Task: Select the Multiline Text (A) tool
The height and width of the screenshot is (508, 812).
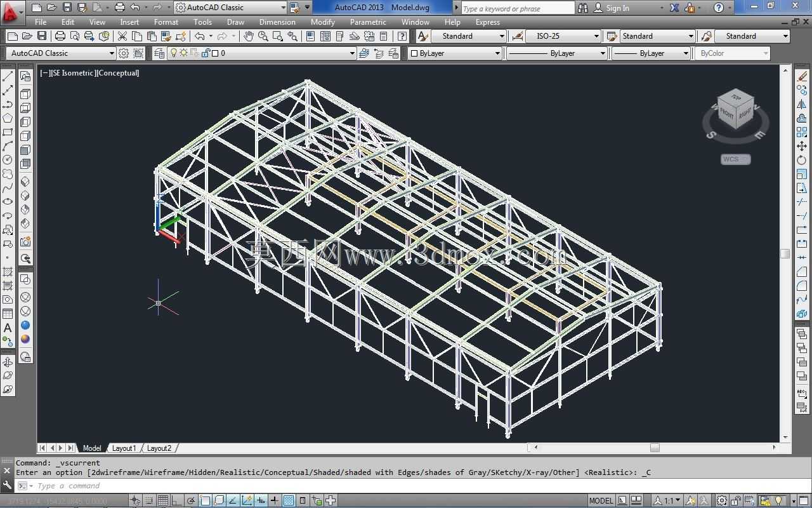Action: click(x=8, y=328)
